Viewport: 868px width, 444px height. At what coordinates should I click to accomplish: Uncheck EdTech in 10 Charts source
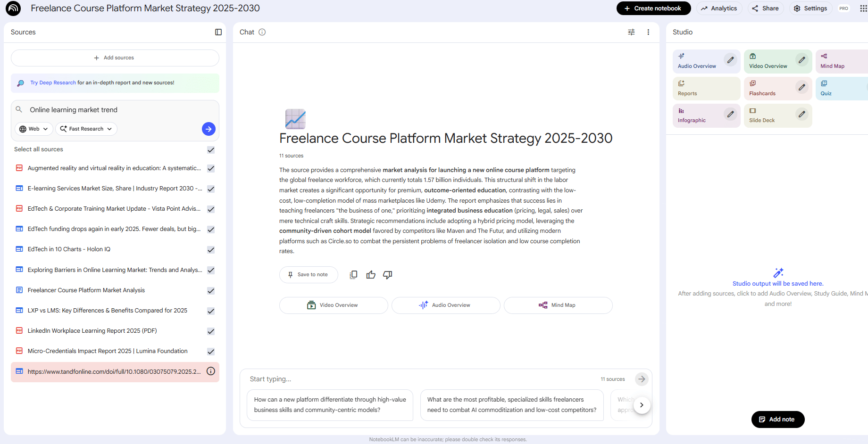[211, 250]
